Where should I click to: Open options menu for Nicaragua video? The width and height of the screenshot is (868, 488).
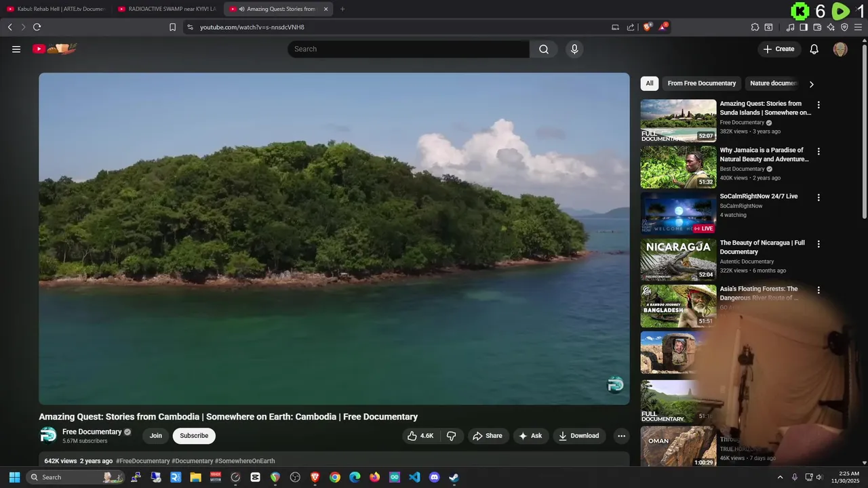pyautogui.click(x=818, y=244)
